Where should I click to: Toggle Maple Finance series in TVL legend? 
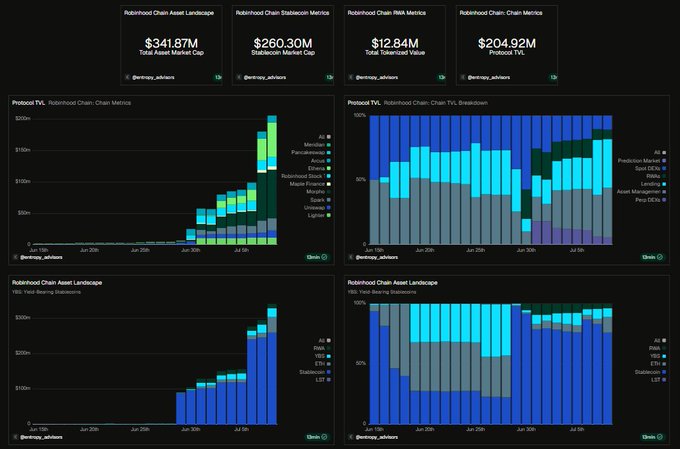click(x=310, y=184)
